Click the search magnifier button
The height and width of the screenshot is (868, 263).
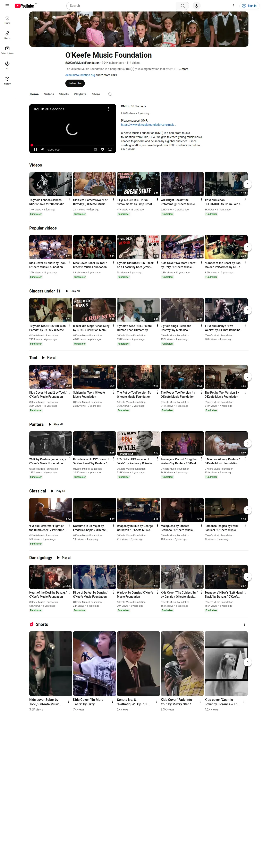(x=183, y=6)
